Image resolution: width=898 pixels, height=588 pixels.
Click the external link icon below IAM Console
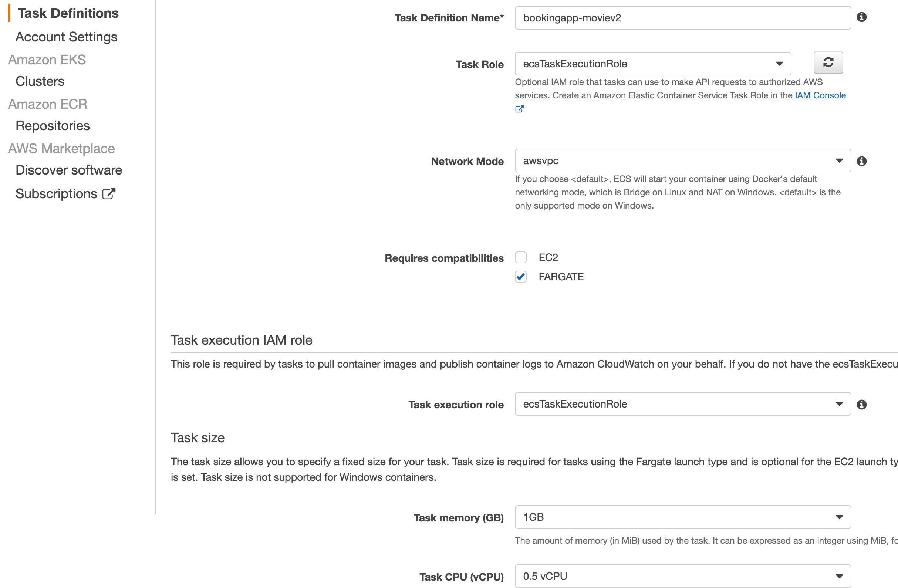[520, 109]
